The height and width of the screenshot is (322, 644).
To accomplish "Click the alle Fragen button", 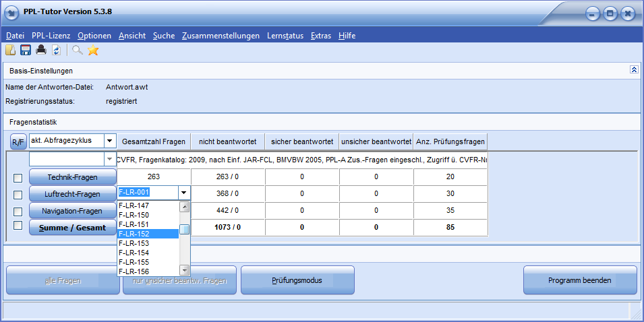I will point(63,280).
